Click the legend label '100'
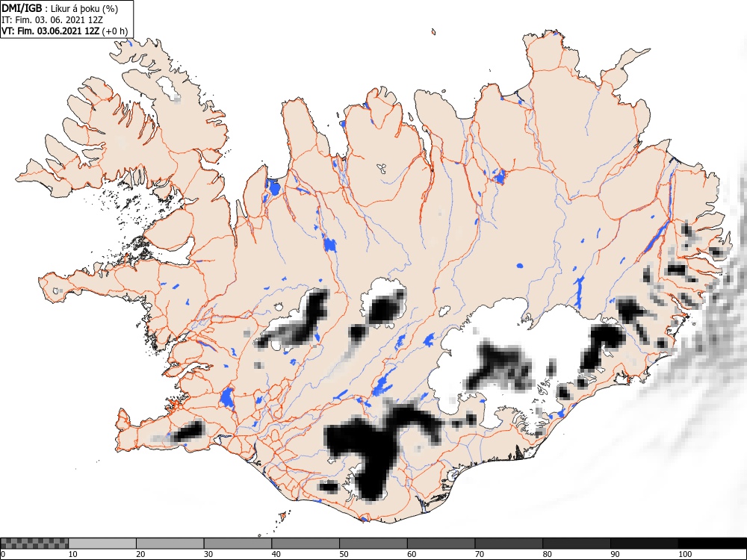This screenshot has height=560, width=747. [684, 554]
